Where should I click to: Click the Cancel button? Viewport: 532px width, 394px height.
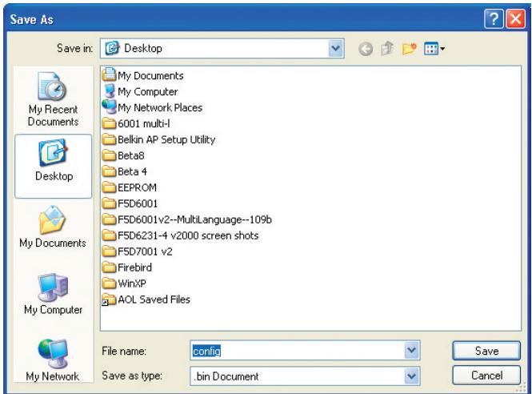click(486, 376)
